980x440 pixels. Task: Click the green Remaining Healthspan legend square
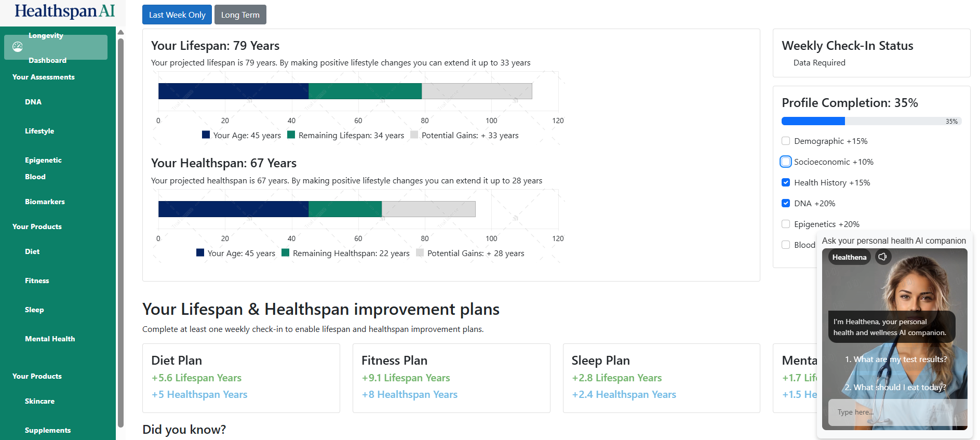click(x=285, y=252)
